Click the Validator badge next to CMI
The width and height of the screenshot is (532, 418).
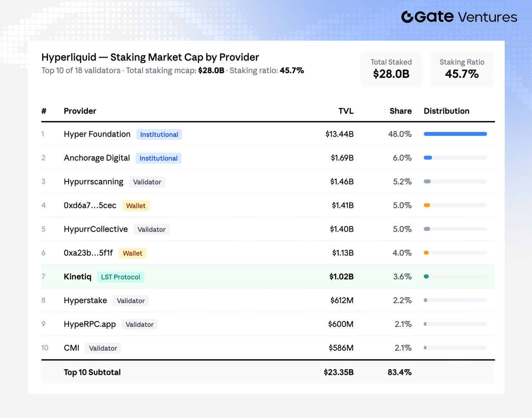(x=103, y=348)
